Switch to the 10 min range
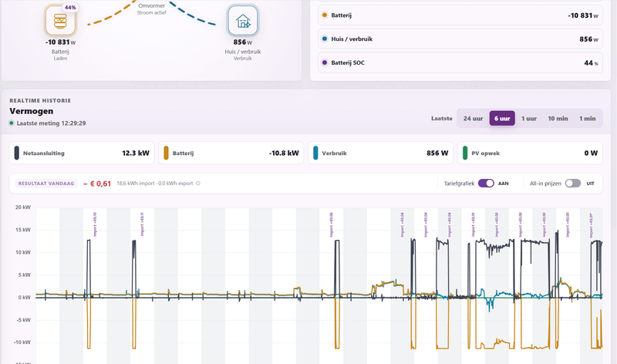 click(x=558, y=119)
